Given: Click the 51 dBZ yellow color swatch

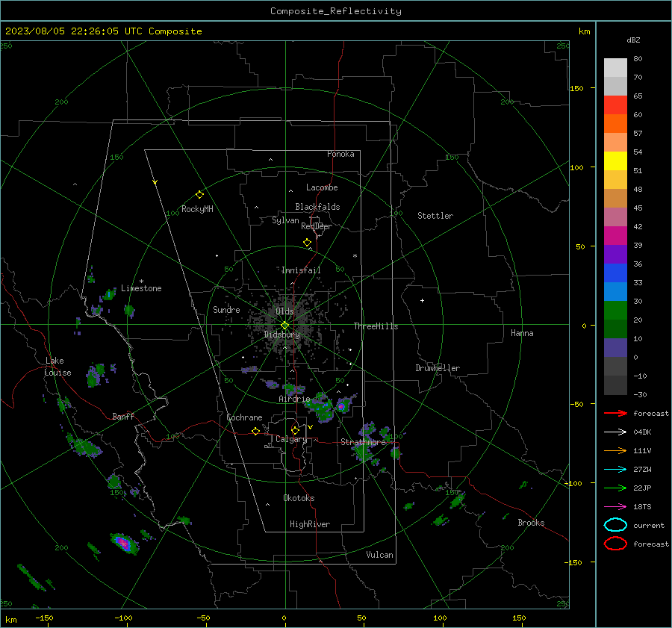Looking at the screenshot, I should (x=615, y=161).
